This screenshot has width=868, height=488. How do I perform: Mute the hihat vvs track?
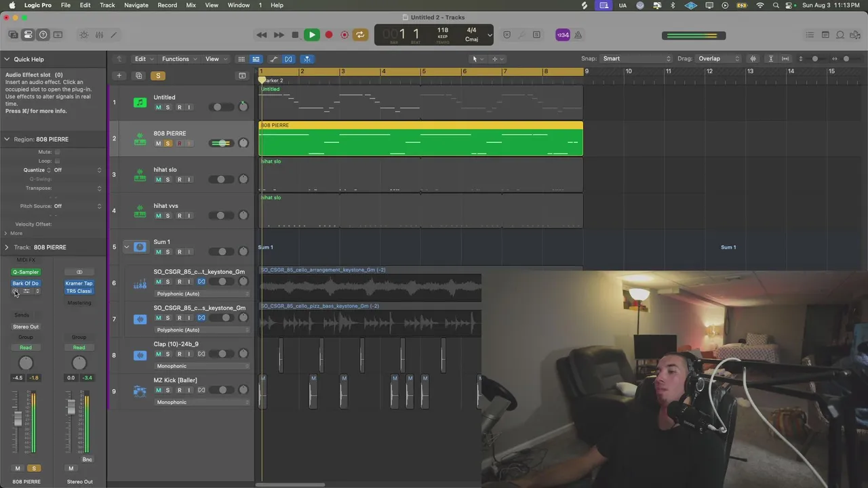pos(159,216)
